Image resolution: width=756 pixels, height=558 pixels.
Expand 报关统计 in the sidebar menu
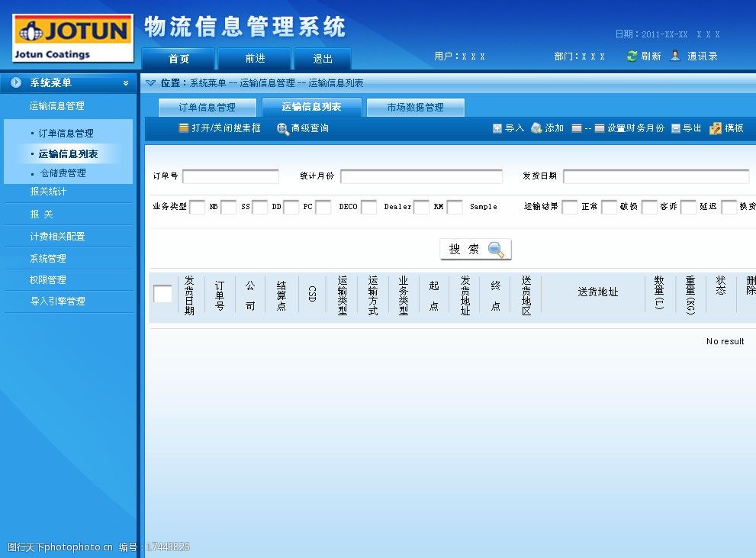[x=48, y=192]
